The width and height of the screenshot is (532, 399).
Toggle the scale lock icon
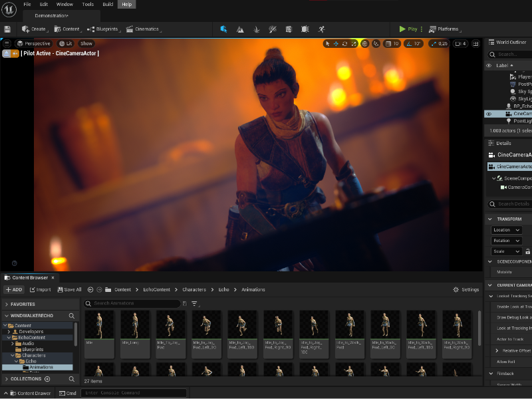click(527, 251)
